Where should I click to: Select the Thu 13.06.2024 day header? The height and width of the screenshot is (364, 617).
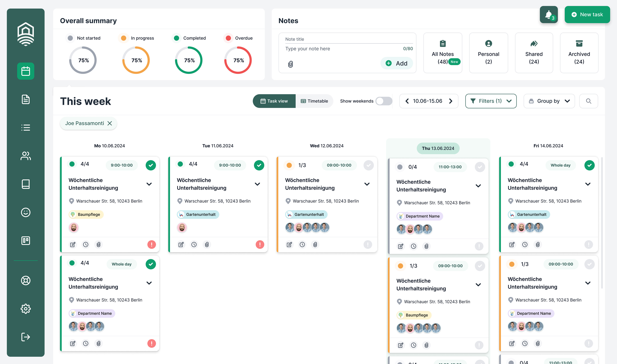[x=438, y=148]
